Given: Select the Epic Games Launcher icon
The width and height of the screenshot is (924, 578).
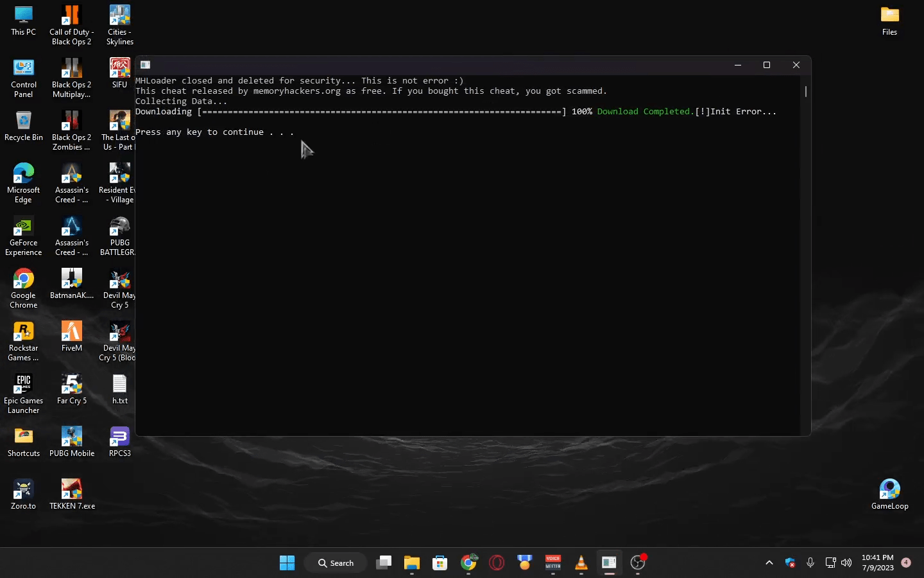Looking at the screenshot, I should pos(24,394).
